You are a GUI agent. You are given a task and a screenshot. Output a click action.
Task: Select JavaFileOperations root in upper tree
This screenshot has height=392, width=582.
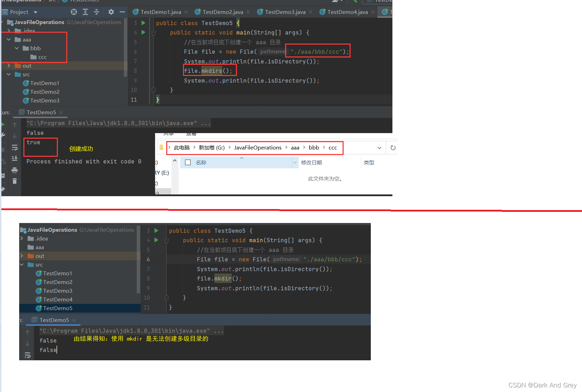coord(39,22)
